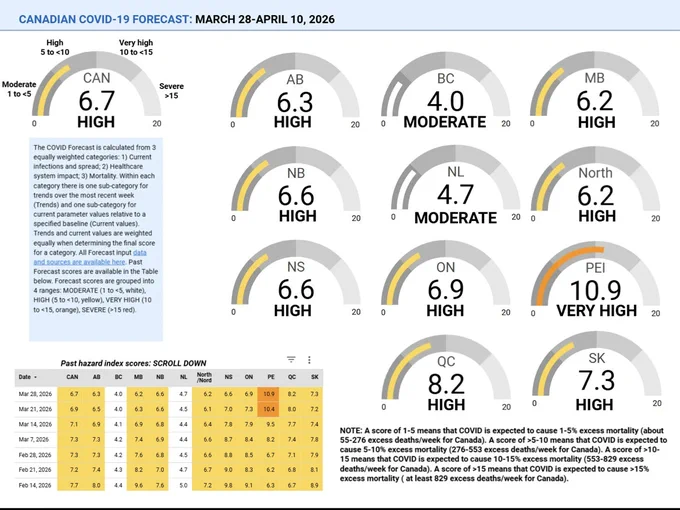Select the SK 7.3 HIGH gauge
The image size is (680, 510).
coord(597,371)
